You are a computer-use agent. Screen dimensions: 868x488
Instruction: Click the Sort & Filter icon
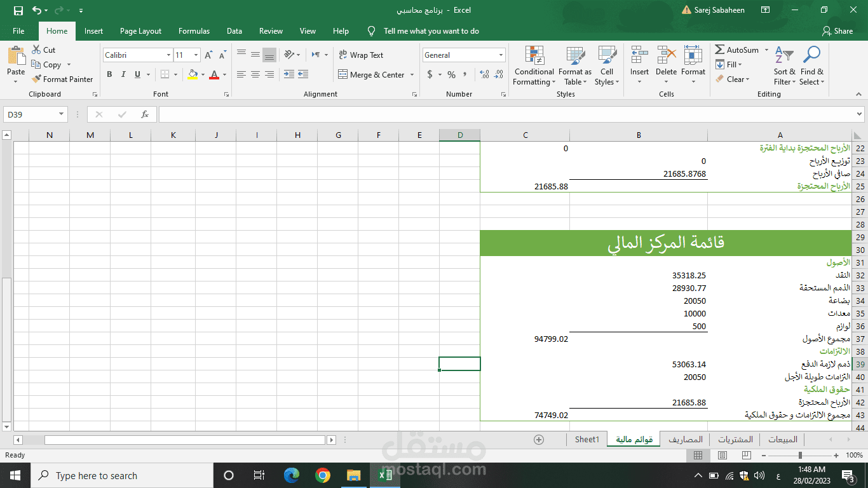pos(785,55)
